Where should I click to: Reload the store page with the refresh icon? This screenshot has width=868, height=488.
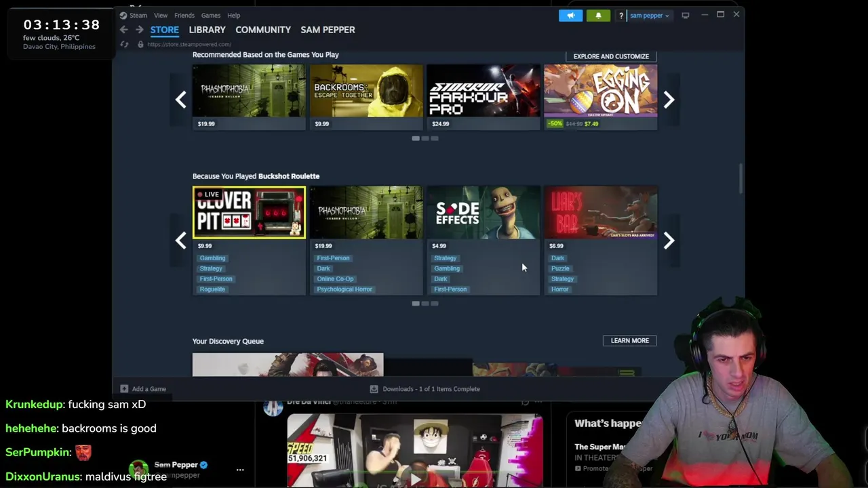point(124,44)
